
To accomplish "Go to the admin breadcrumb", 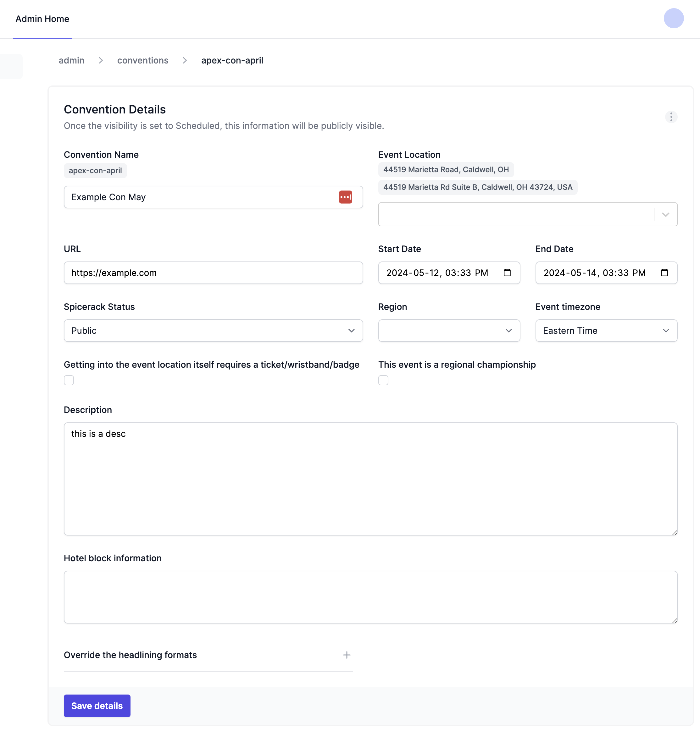I will click(71, 60).
